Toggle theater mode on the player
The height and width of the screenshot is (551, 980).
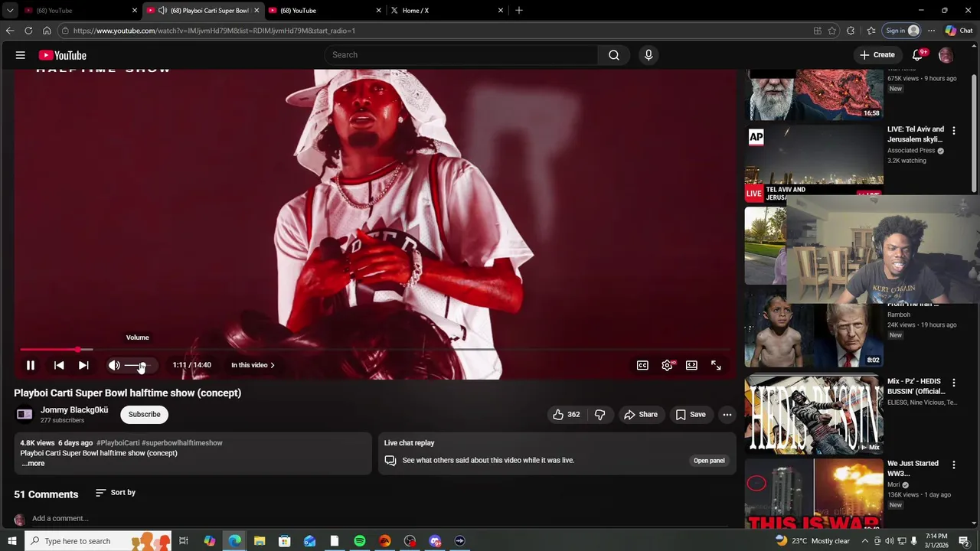(691, 365)
